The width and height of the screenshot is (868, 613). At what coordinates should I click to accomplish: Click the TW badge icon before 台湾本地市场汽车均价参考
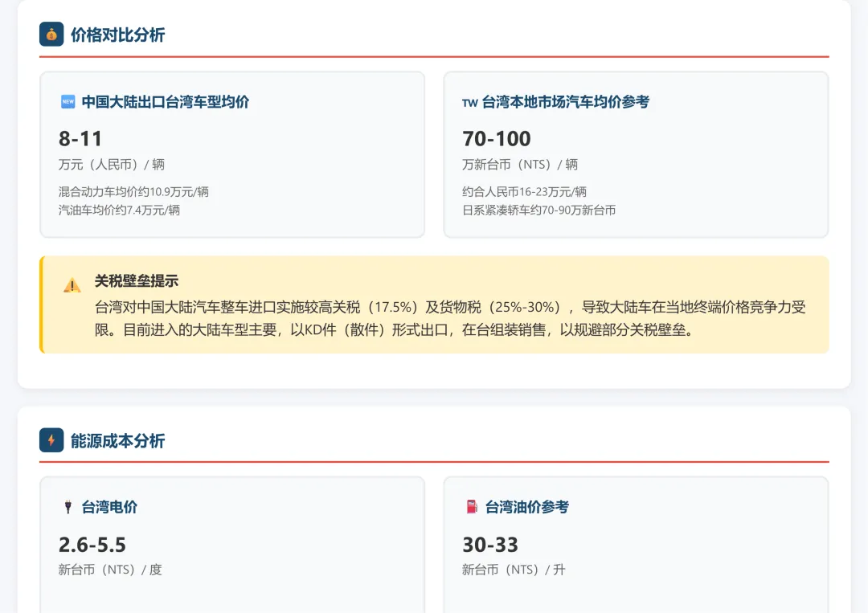pos(470,102)
